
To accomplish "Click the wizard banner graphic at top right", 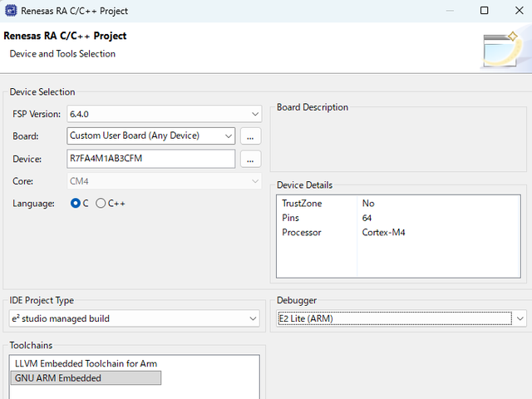I will [505, 50].
